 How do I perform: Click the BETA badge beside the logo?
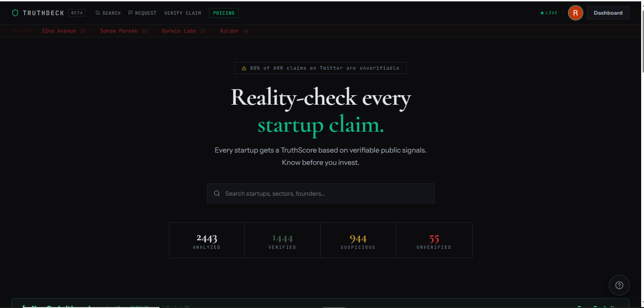[77, 13]
